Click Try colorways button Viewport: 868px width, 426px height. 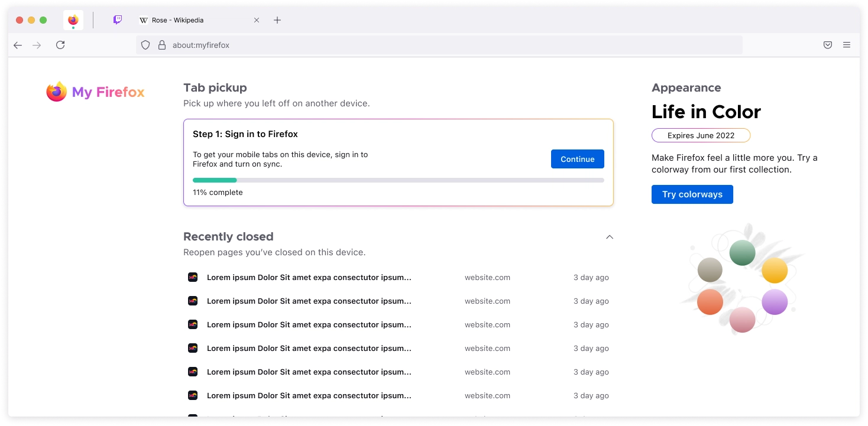pyautogui.click(x=692, y=194)
